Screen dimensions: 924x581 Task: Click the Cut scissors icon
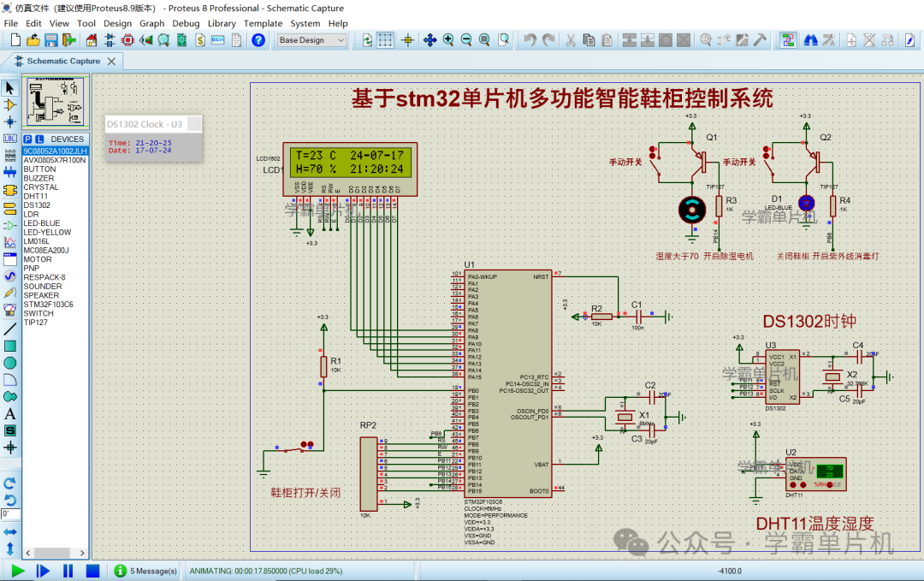tap(571, 40)
